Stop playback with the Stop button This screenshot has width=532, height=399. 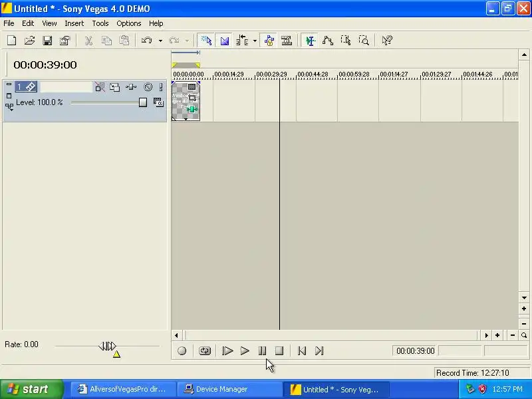click(279, 351)
